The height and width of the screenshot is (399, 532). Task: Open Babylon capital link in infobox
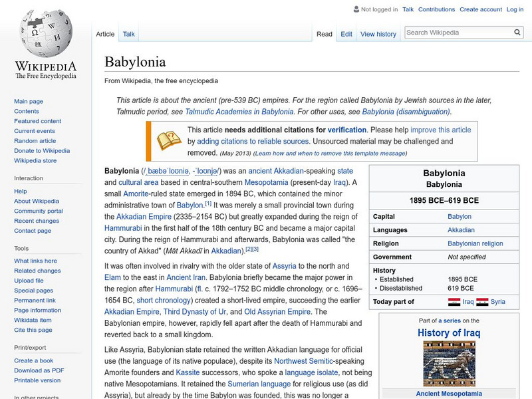pyautogui.click(x=460, y=216)
